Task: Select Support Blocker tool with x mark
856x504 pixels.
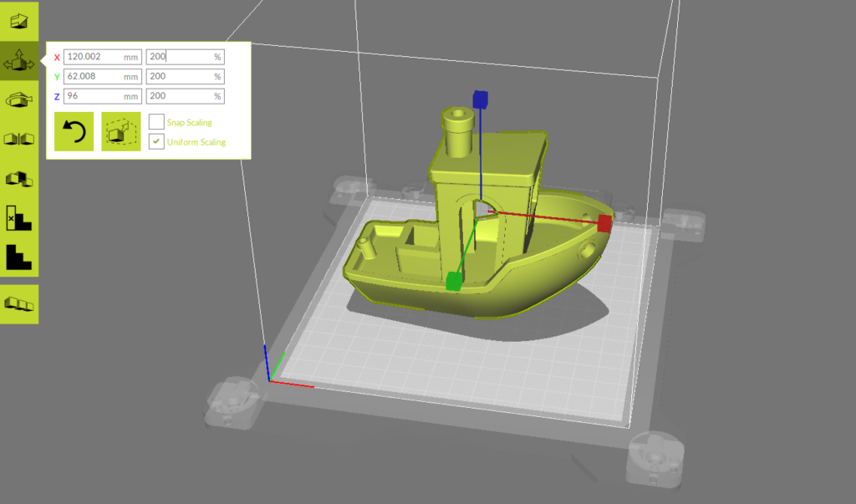Action: (x=19, y=218)
